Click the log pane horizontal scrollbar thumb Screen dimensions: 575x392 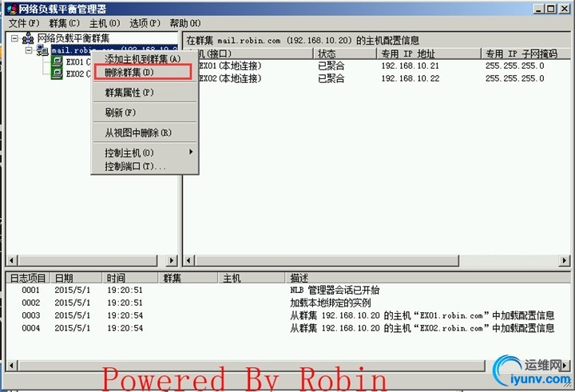click(252, 365)
